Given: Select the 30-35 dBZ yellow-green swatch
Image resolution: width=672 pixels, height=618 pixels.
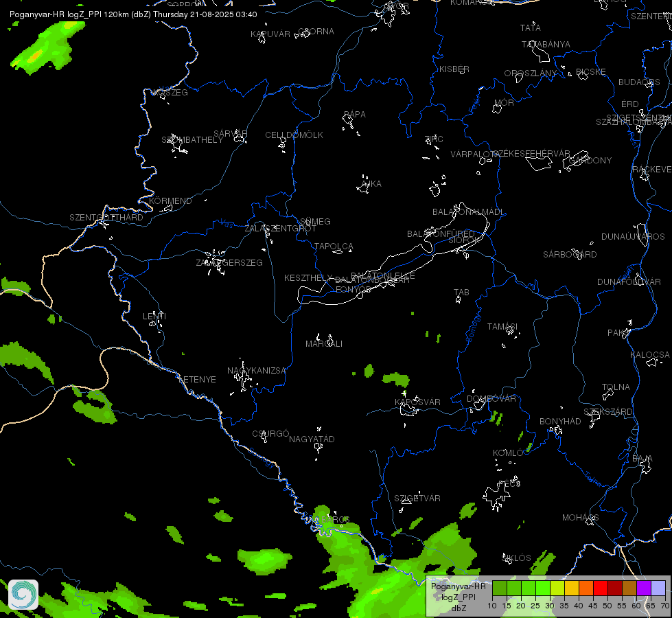Looking at the screenshot, I should click(557, 588).
